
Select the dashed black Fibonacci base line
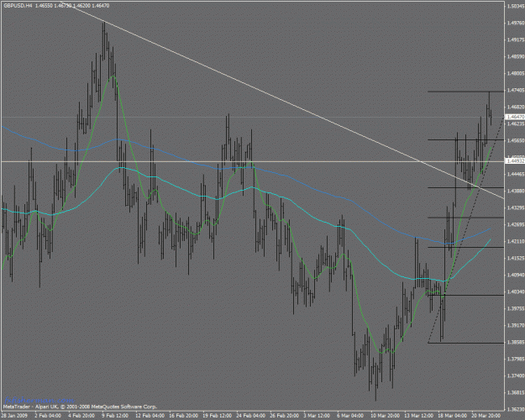(x=466, y=230)
